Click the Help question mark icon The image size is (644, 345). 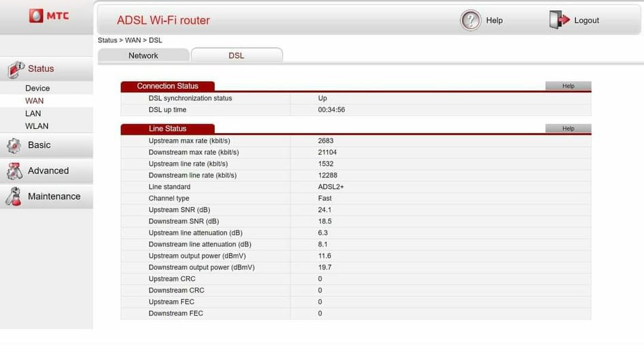[470, 20]
